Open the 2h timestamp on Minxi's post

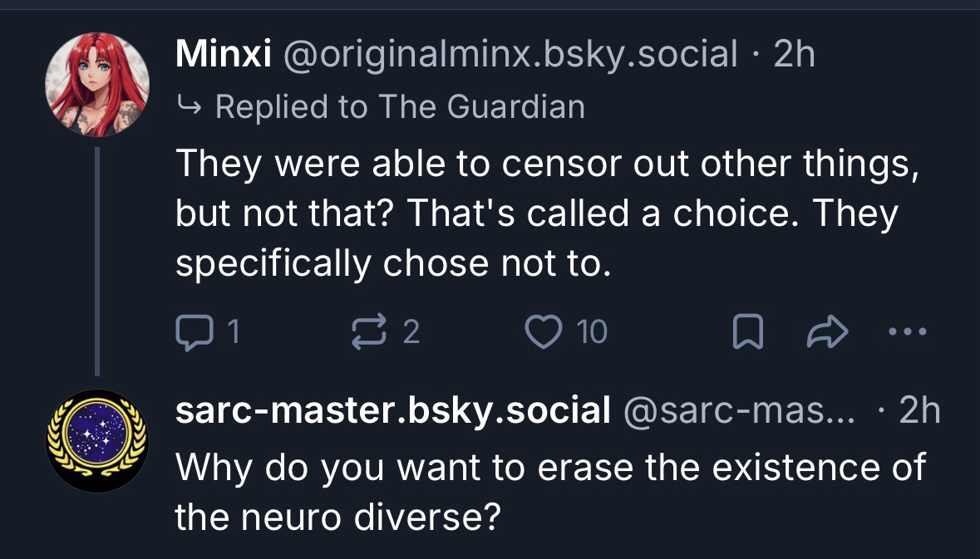point(794,55)
